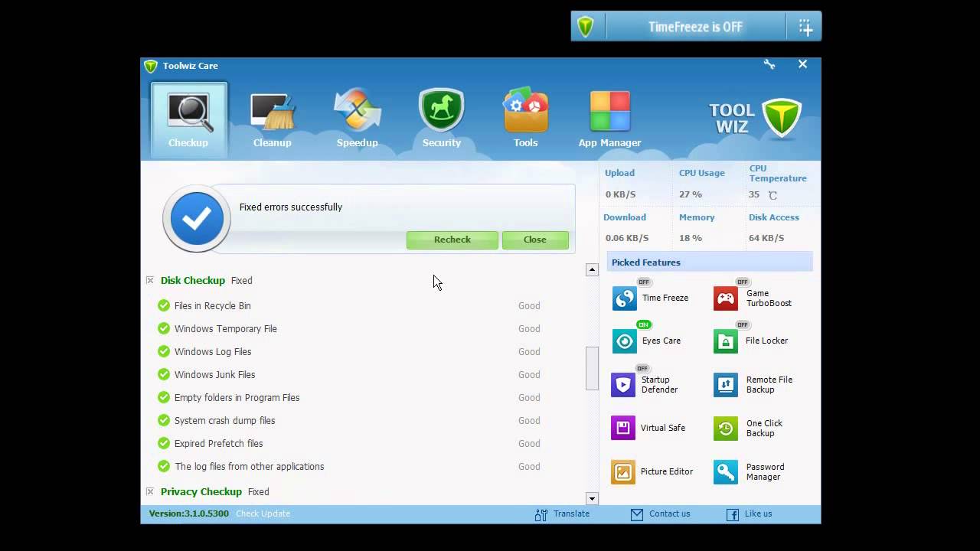980x551 pixels.
Task: Click the Memory value 18 %
Action: click(691, 238)
